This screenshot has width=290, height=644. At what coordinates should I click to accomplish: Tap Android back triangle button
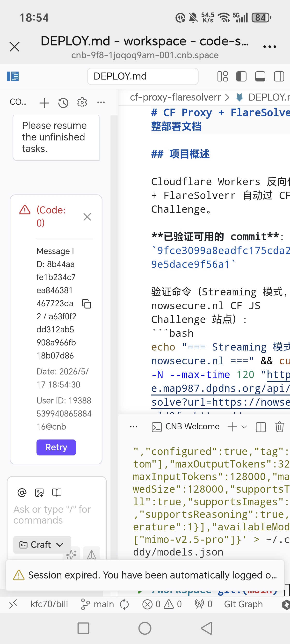[207, 628]
